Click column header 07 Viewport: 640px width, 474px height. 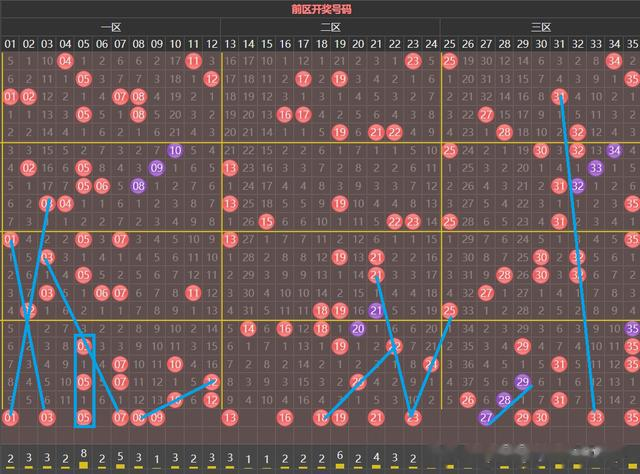120,44
